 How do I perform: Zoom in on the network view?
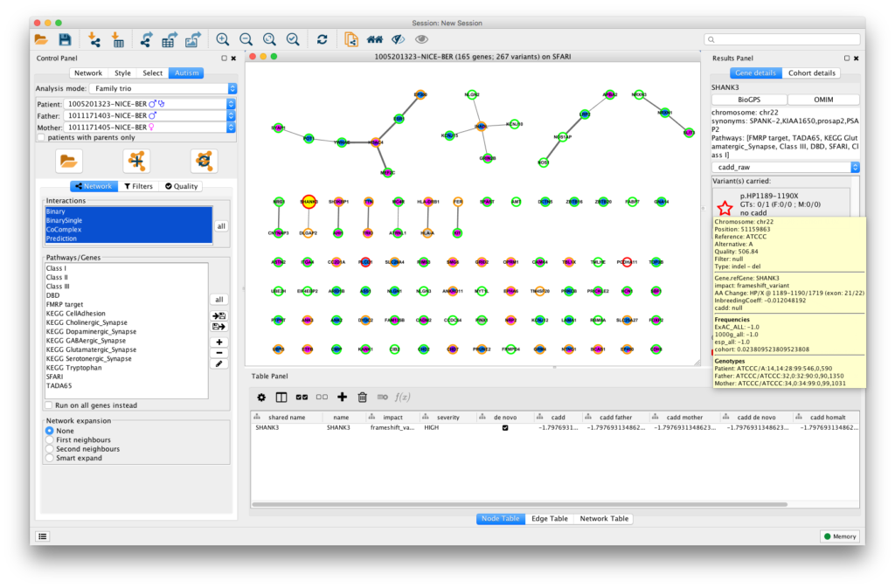coord(223,39)
